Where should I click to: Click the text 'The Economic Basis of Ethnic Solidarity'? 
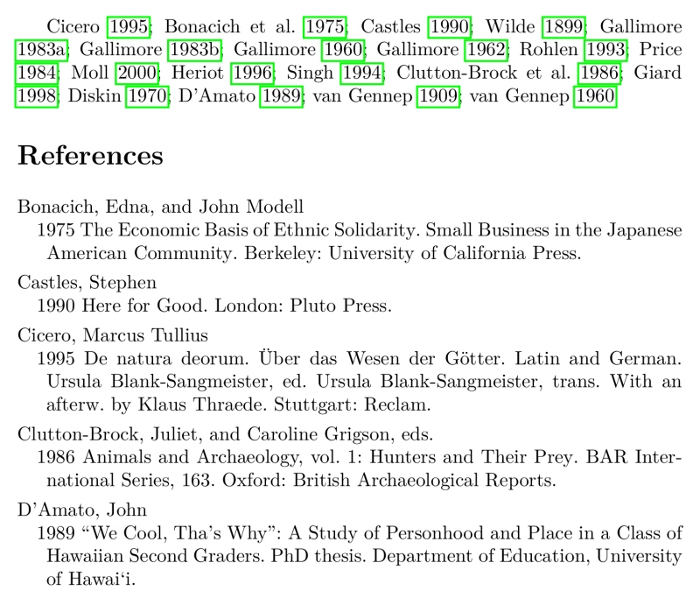[x=248, y=230]
